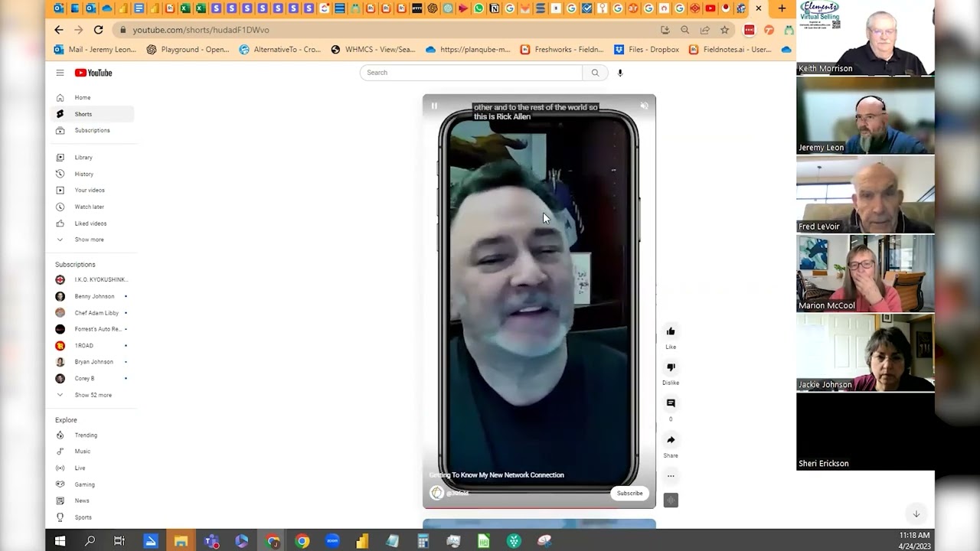This screenshot has height=551, width=980.
Task: Open the Chef Adam Libby channel
Action: (93, 313)
